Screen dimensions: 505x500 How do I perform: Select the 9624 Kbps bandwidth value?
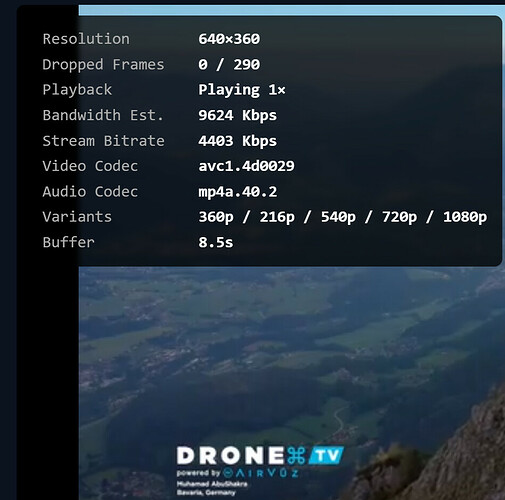point(237,116)
